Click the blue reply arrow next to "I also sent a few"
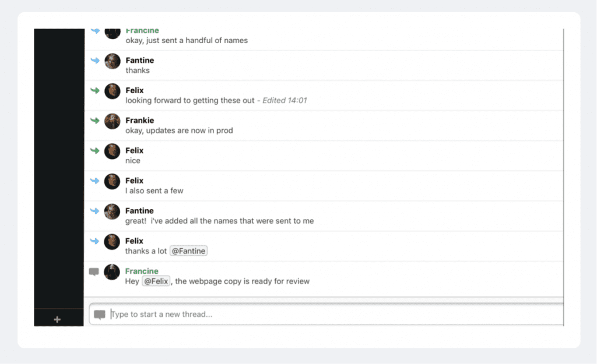 95,181
